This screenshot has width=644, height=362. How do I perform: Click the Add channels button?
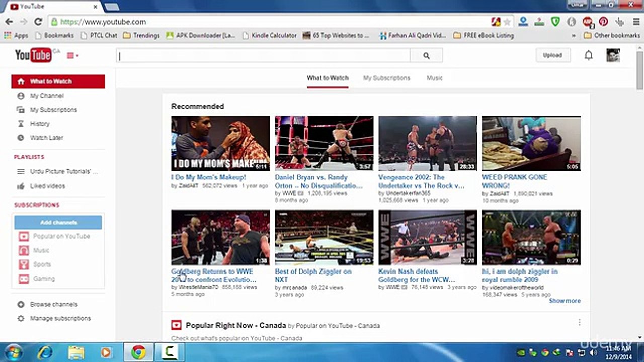[x=58, y=222]
